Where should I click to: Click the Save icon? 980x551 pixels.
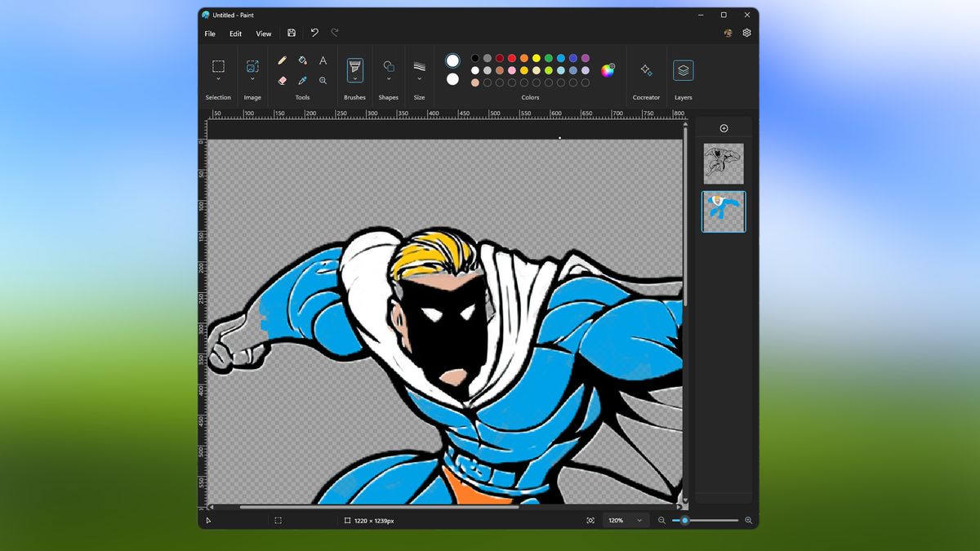292,33
